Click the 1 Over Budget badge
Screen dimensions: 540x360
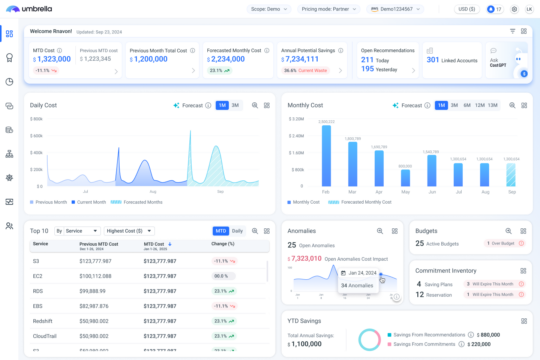point(504,243)
